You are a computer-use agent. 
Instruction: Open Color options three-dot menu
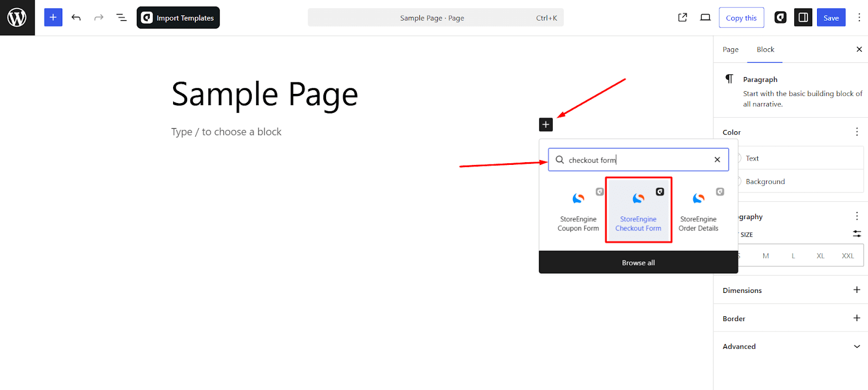tap(857, 132)
